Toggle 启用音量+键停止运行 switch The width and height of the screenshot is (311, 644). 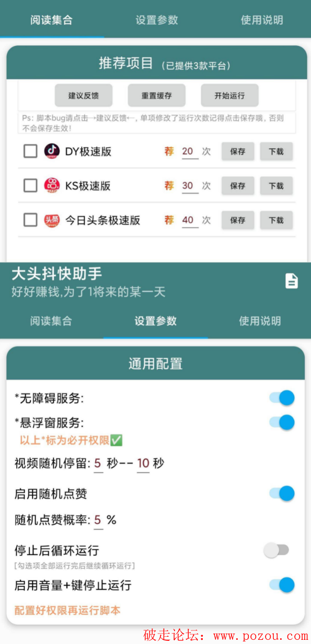282,585
